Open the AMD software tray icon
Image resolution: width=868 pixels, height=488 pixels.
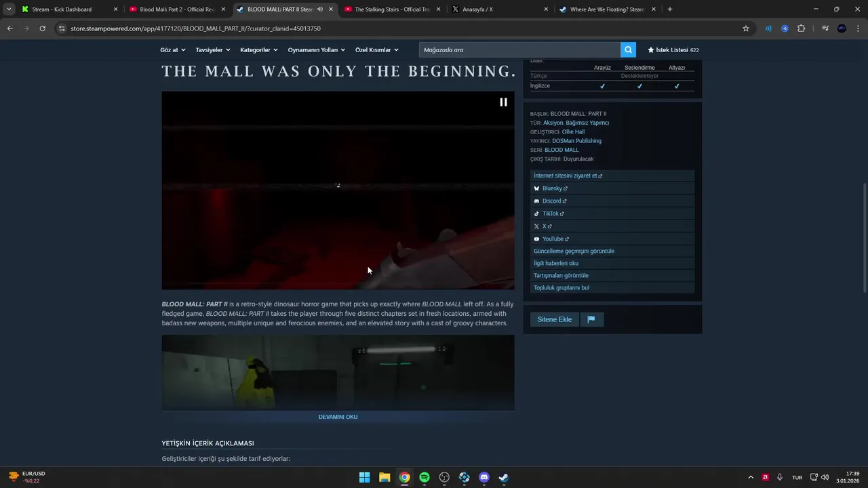tap(765, 477)
